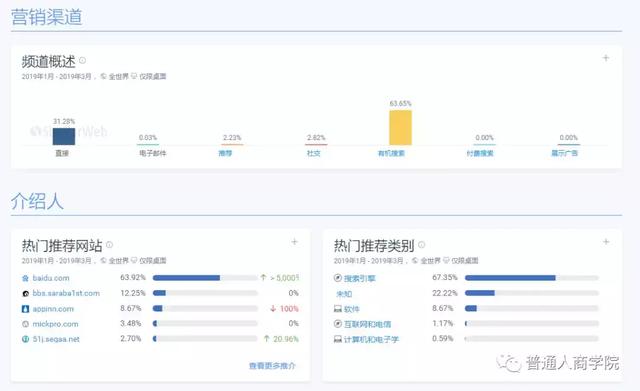Viewport: 640px width, 391px height.
Task: Click the mickpro.com favicon icon
Action: pyautogui.click(x=25, y=324)
